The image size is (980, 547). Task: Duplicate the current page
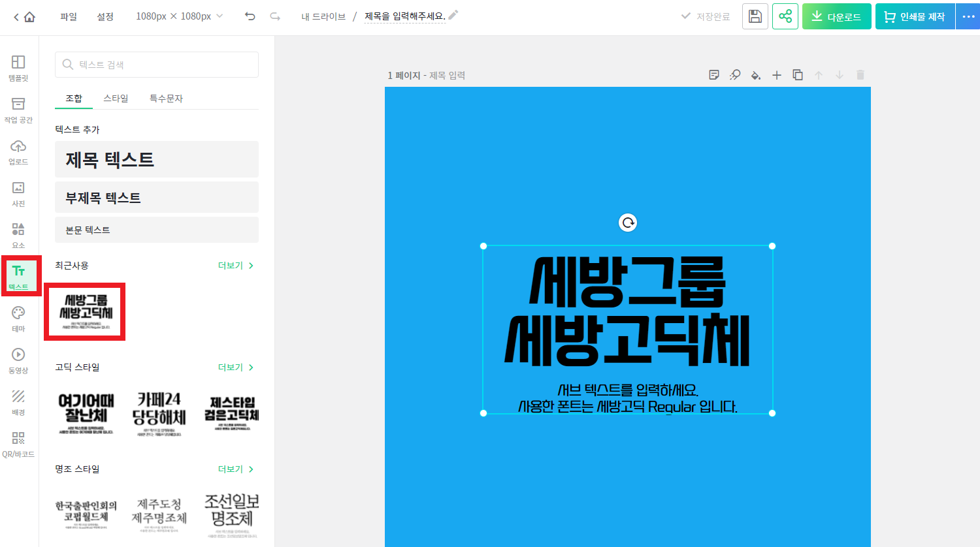pos(798,75)
